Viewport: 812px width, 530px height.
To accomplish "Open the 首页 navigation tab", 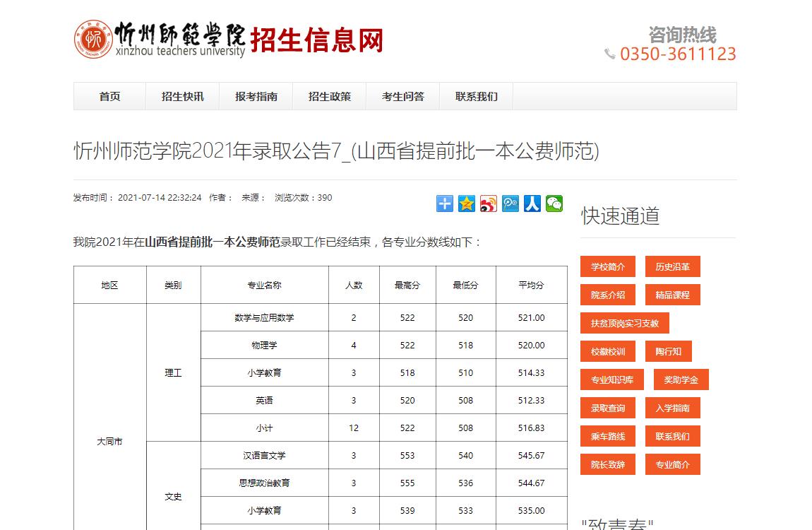I will [x=109, y=97].
